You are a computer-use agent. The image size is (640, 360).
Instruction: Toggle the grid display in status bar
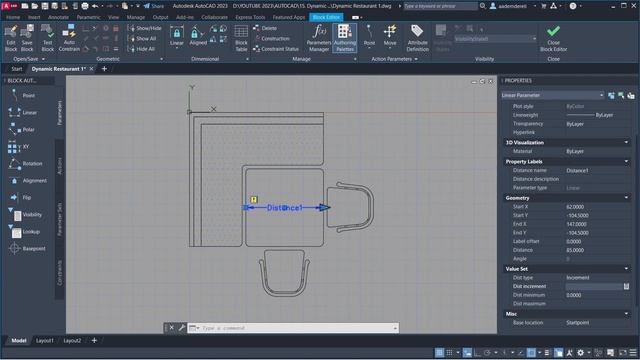coord(439,352)
